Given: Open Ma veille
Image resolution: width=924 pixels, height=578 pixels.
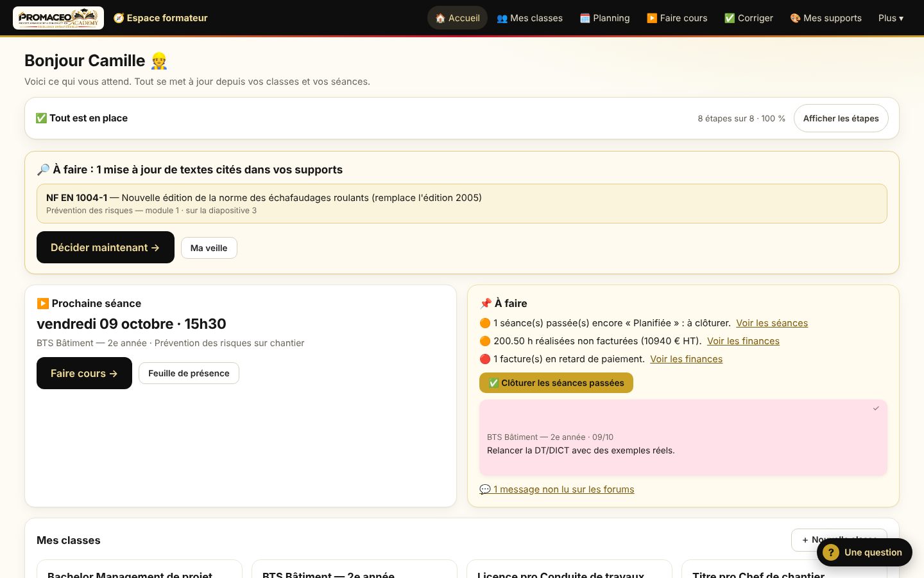Looking at the screenshot, I should tap(209, 248).
